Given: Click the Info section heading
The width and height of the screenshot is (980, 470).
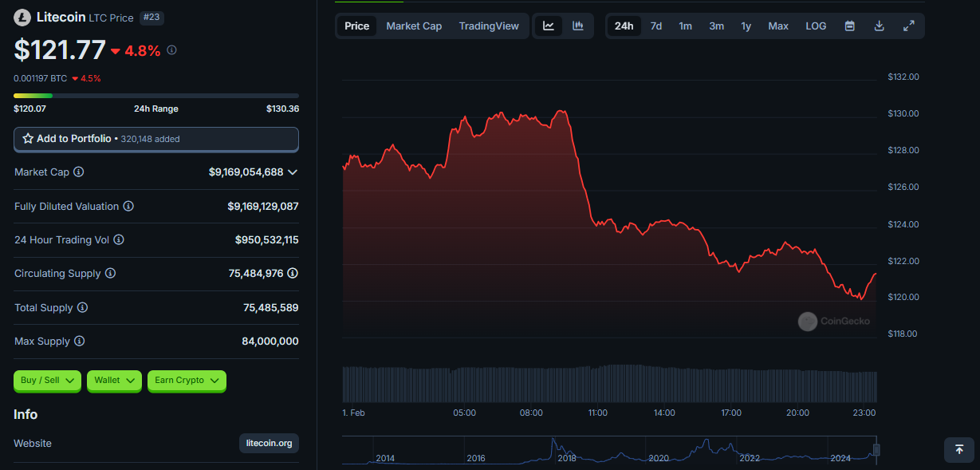Looking at the screenshot, I should click(x=26, y=414).
